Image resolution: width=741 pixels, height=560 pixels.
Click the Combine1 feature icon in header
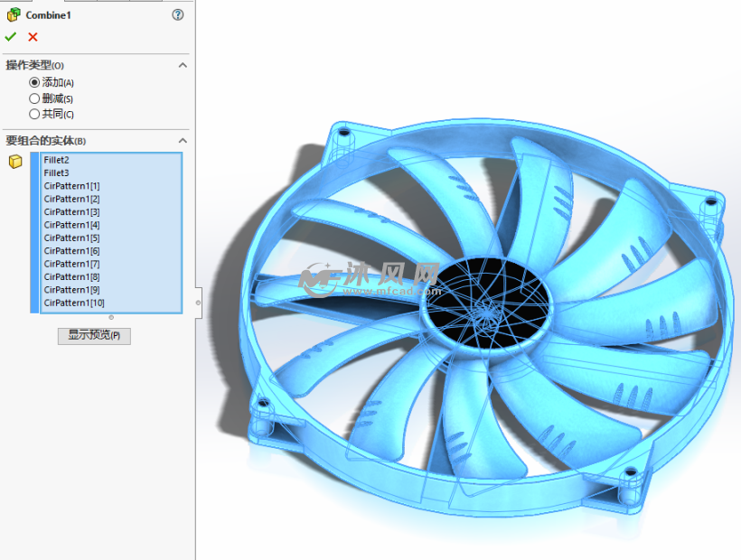coord(14,14)
